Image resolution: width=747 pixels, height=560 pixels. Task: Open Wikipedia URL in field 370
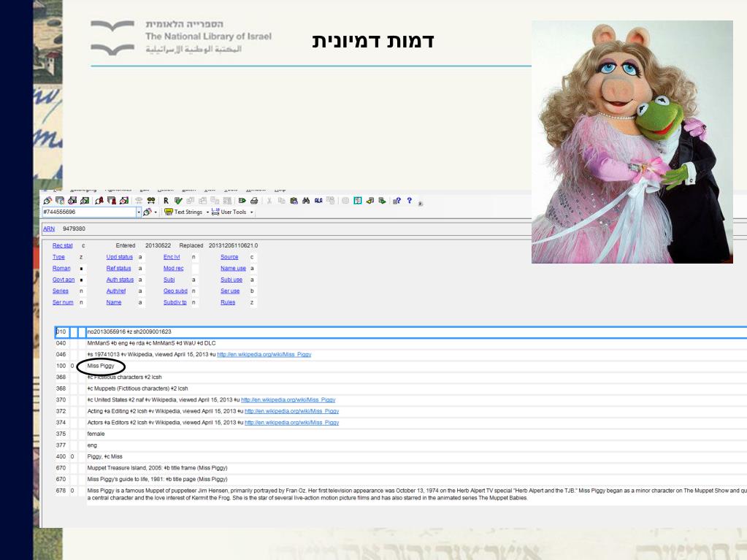click(288, 400)
